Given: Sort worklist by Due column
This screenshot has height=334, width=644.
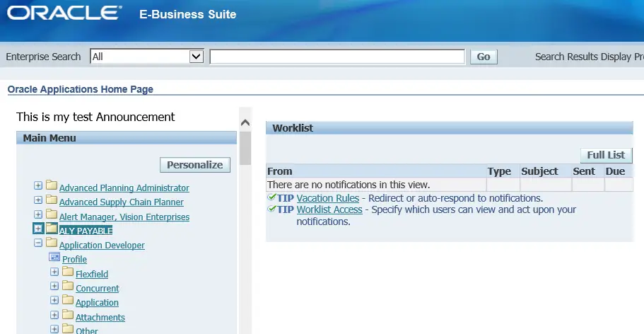Looking at the screenshot, I should click(615, 171).
